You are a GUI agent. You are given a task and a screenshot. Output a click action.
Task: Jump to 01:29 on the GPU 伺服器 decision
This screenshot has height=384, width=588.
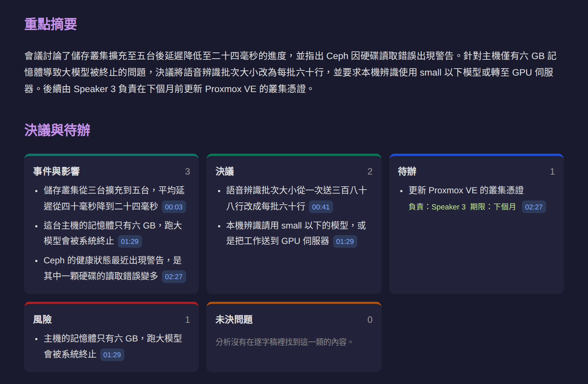tap(345, 241)
